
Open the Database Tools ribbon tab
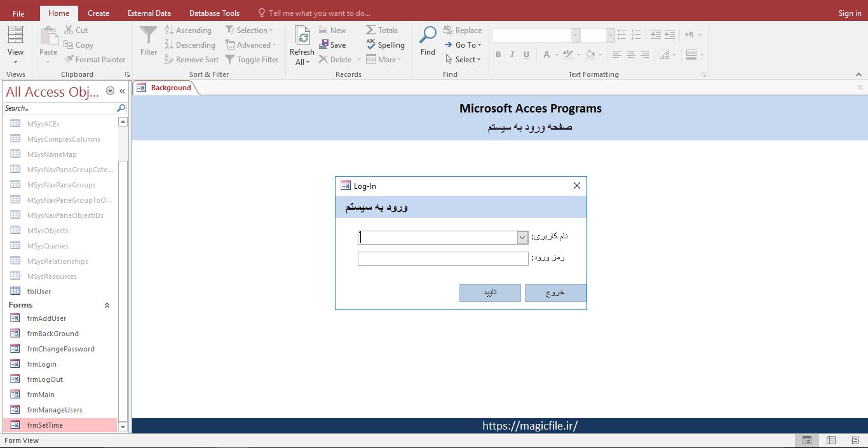(x=214, y=13)
